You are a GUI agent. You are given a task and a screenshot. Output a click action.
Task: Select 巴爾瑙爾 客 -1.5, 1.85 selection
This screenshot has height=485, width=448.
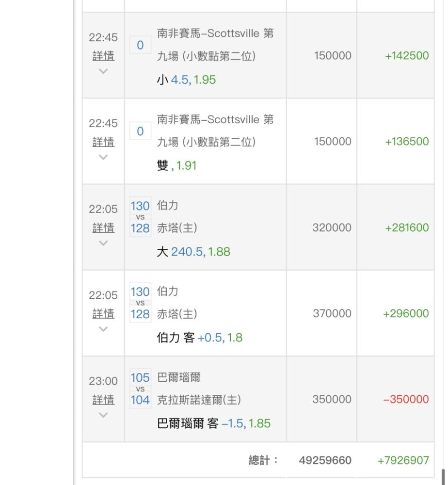pyautogui.click(x=214, y=423)
